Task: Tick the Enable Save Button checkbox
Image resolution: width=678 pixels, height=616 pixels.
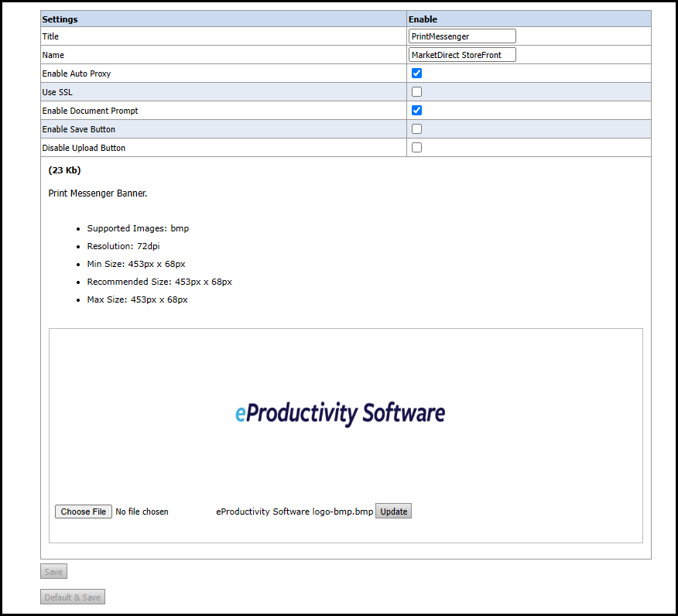Action: [x=416, y=129]
